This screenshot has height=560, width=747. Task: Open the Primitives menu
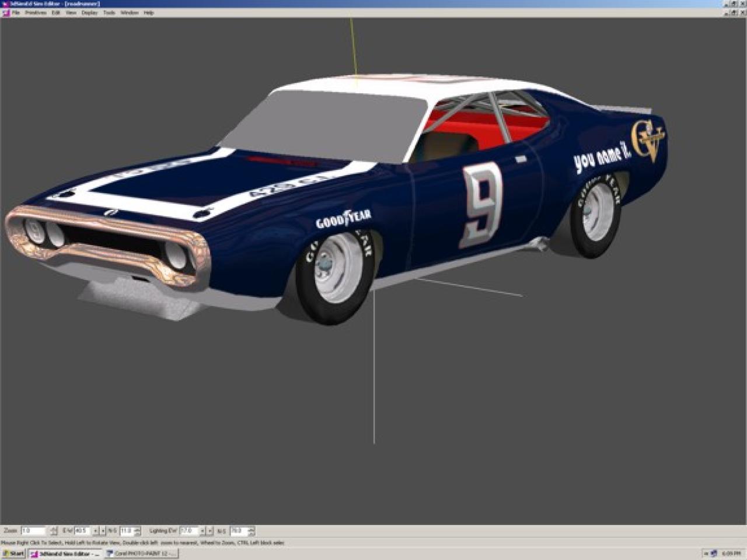tap(36, 12)
